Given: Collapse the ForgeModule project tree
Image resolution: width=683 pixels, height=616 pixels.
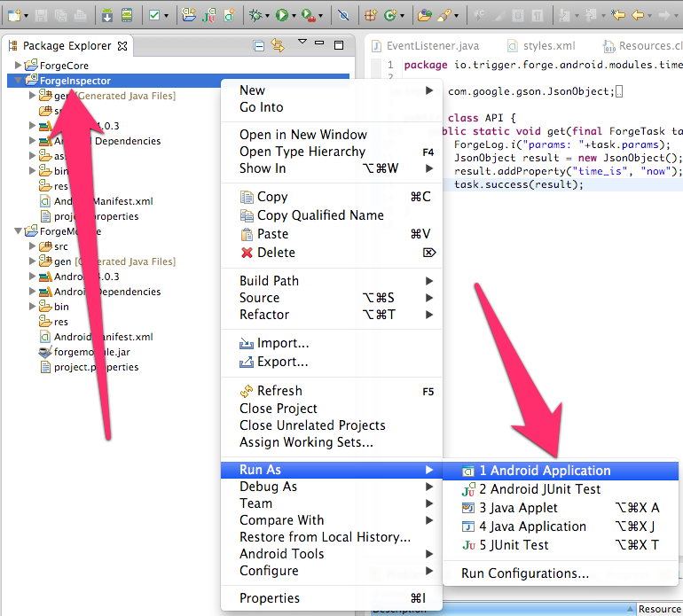Looking at the screenshot, I should [18, 231].
